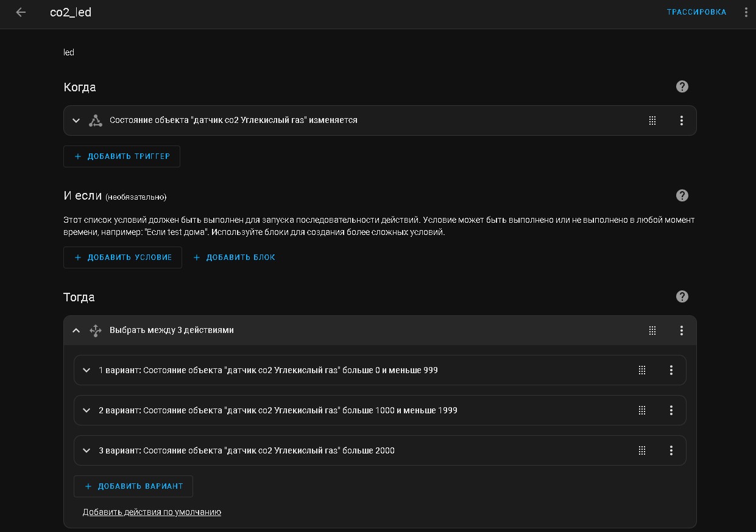Open the trigger's three-dot menu
756x532 pixels.
(x=682, y=121)
